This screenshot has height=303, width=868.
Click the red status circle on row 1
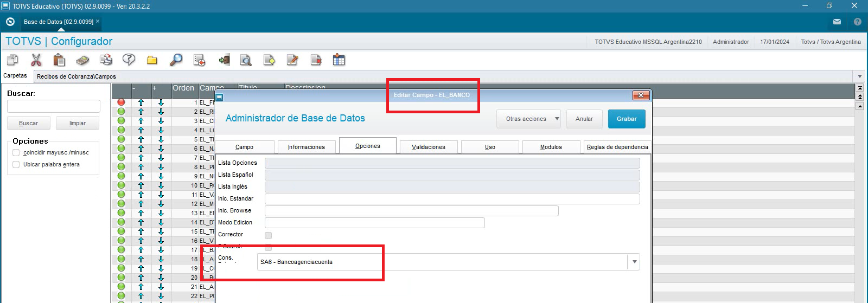pos(121,102)
